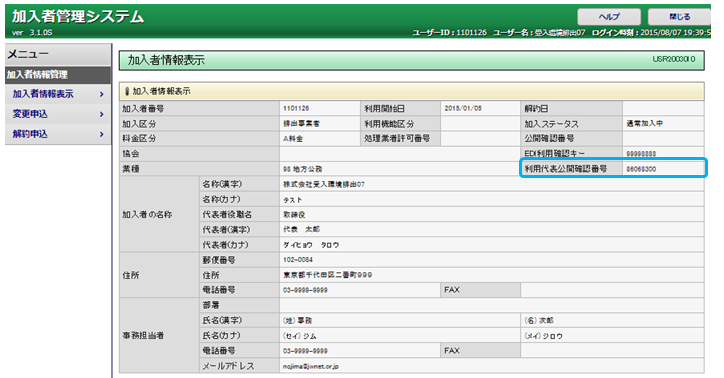724x378 pixels.
Task: Click the FAX label in 住所 section
Action: [x=480, y=290]
